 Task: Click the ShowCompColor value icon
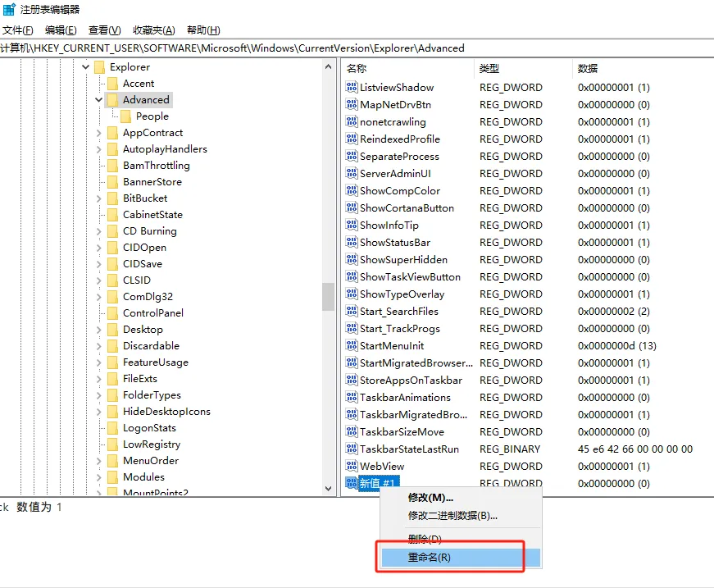tap(352, 190)
